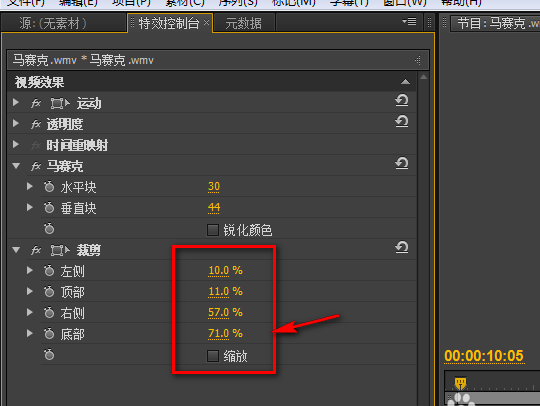Edit the 垂直块 value 44
The width and height of the screenshot is (540, 406).
coord(214,208)
